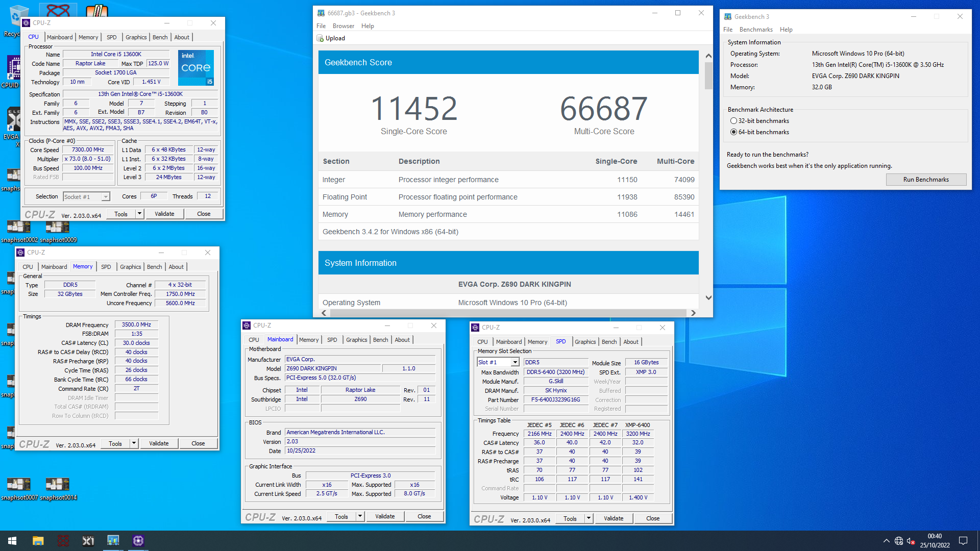Open File menu in 66687.gb3 window
The height and width of the screenshot is (551, 980).
click(x=321, y=26)
